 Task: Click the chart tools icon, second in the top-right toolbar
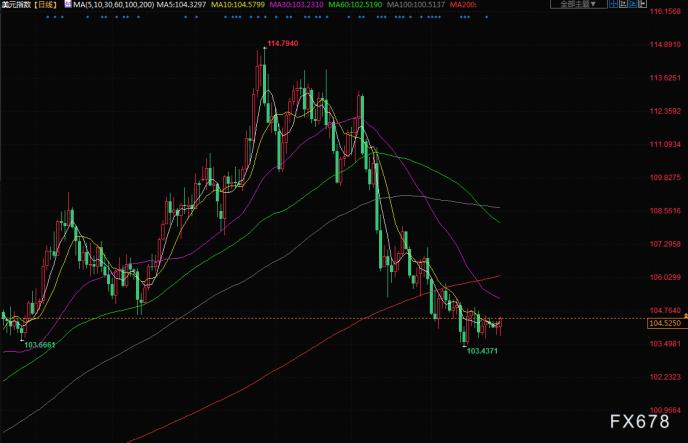click(x=623, y=4)
